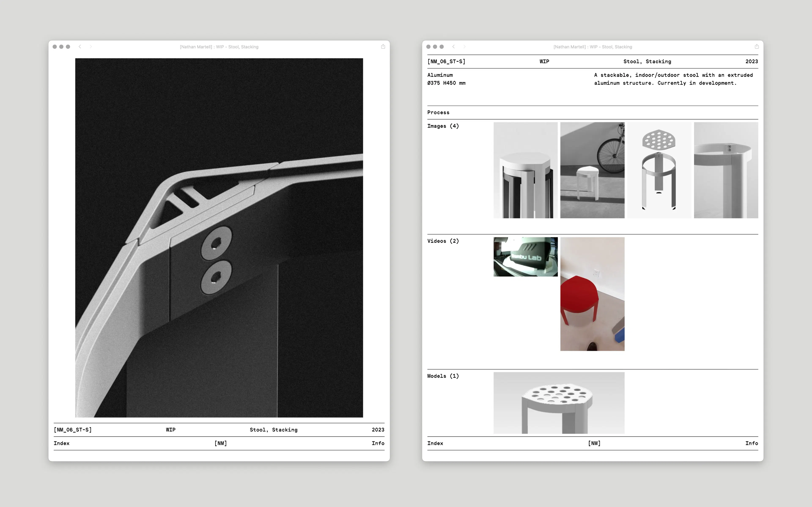Open Info link in left window footer
This screenshot has width=812, height=507.
point(378,443)
